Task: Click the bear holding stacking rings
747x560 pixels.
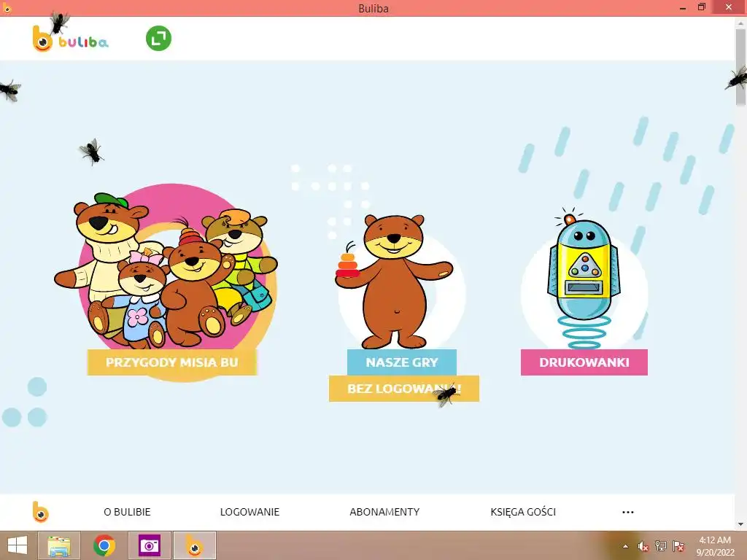Action: click(x=395, y=281)
